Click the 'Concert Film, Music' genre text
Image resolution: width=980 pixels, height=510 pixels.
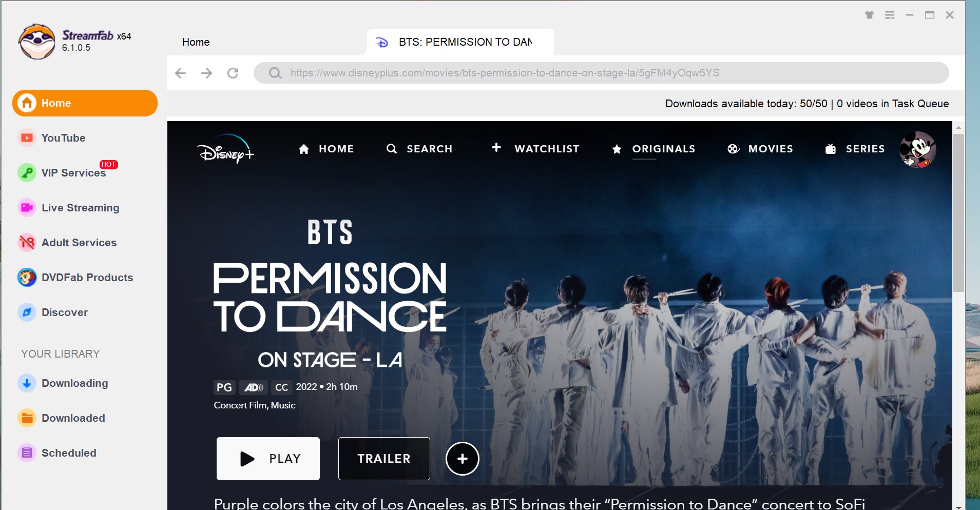click(255, 405)
